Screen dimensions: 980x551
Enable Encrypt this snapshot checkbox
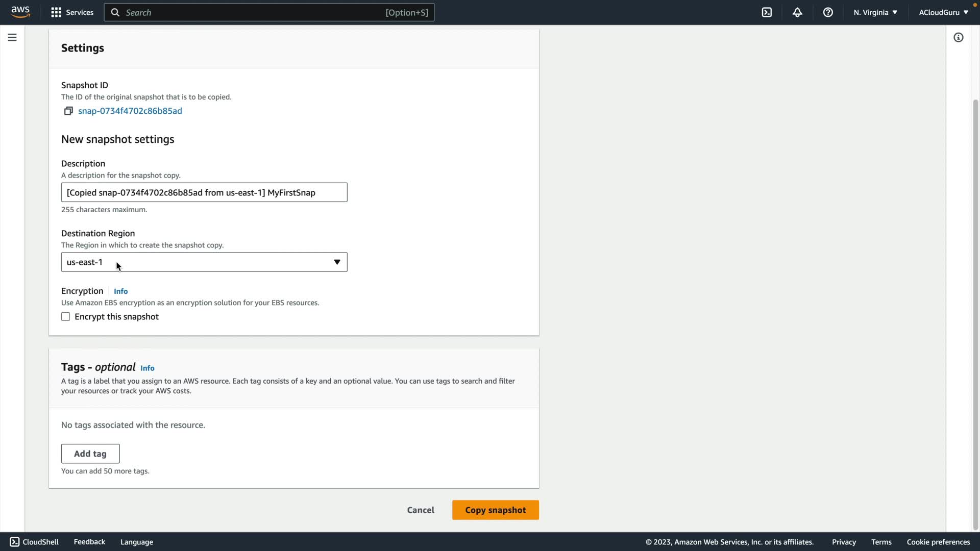pyautogui.click(x=66, y=317)
